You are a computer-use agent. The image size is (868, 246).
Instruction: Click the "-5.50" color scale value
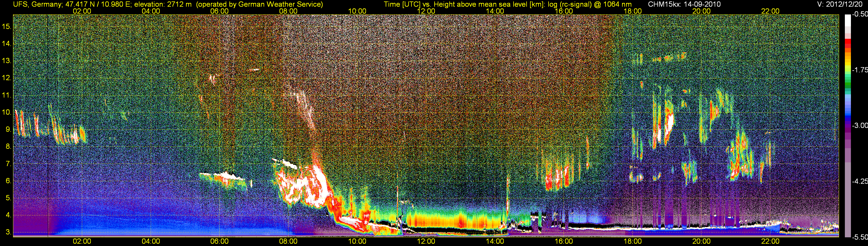(860, 237)
